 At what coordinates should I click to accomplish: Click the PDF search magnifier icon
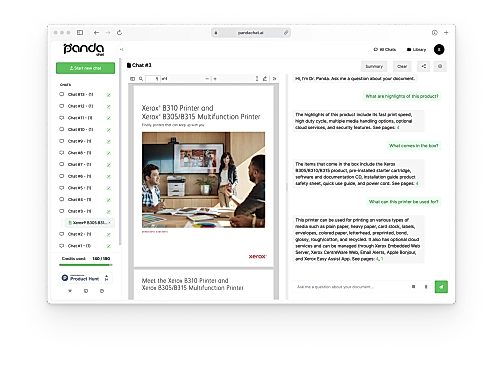pos(141,79)
